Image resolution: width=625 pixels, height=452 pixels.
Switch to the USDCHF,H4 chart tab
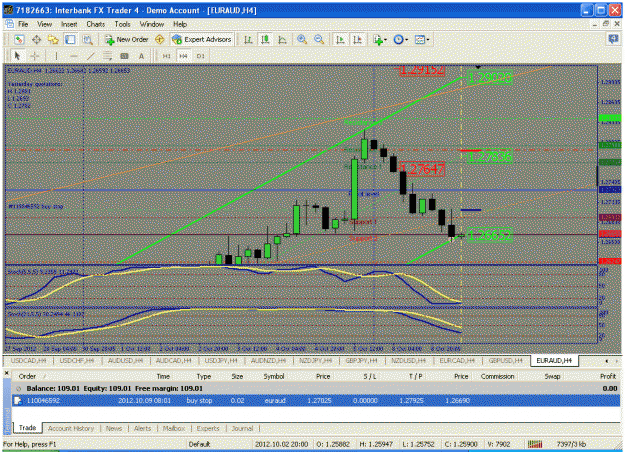pyautogui.click(x=77, y=360)
